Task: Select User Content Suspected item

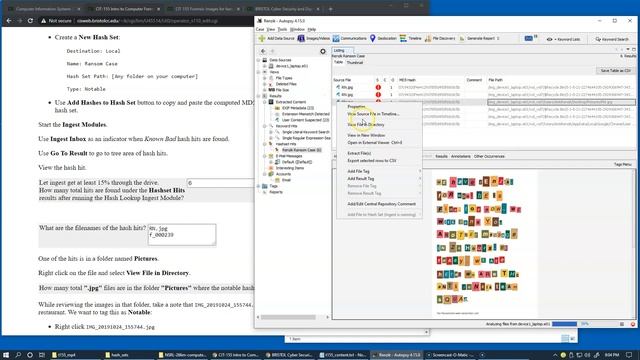Action: 305,120
